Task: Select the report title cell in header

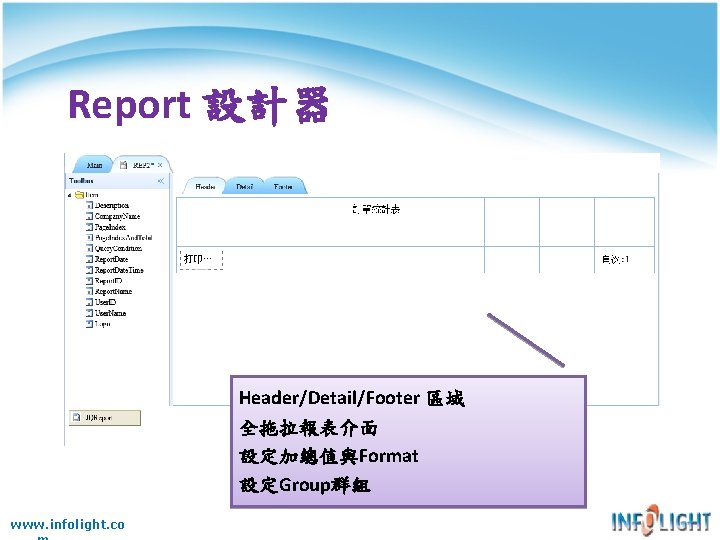Action: click(330, 222)
